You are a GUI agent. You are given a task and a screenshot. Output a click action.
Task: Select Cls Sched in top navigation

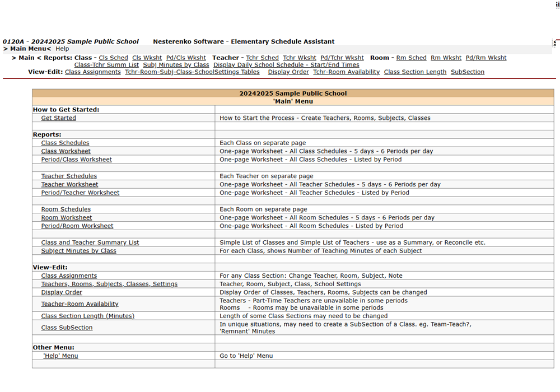tap(113, 58)
